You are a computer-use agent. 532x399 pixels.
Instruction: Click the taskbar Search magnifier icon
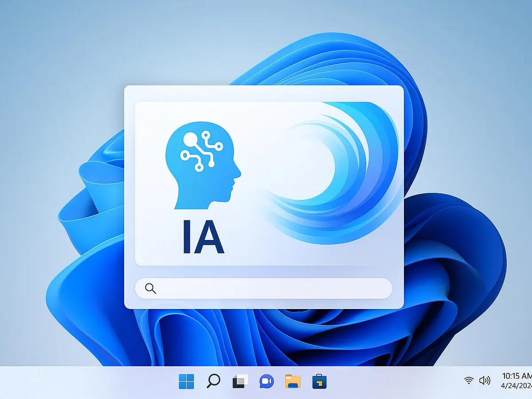(213, 381)
